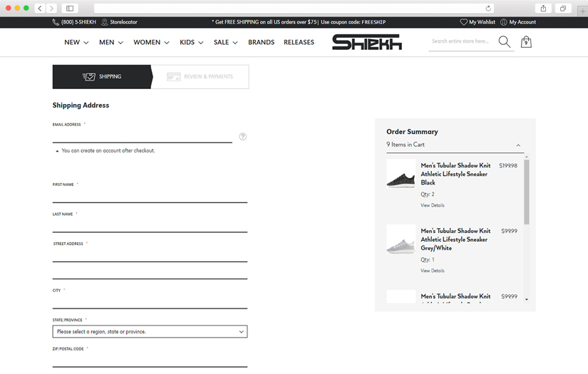Click the Safari address bar
Viewport: 588px width, 374px height.
tap(294, 9)
